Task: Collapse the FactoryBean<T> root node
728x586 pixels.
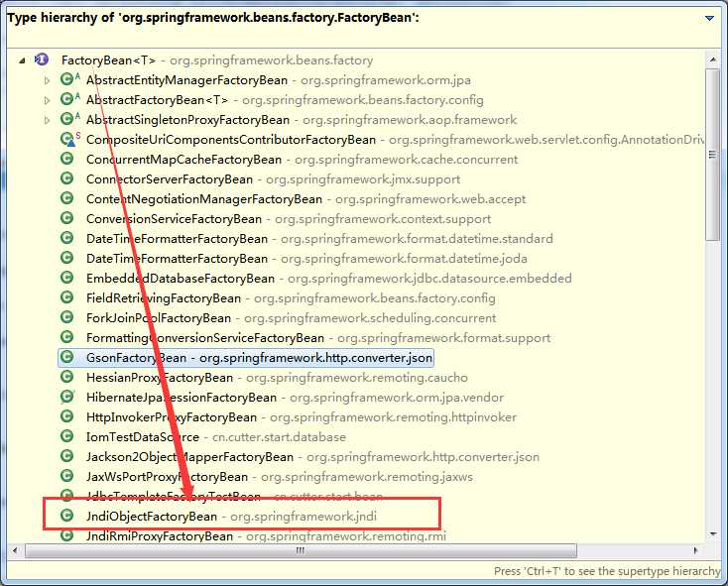Action: [22, 60]
